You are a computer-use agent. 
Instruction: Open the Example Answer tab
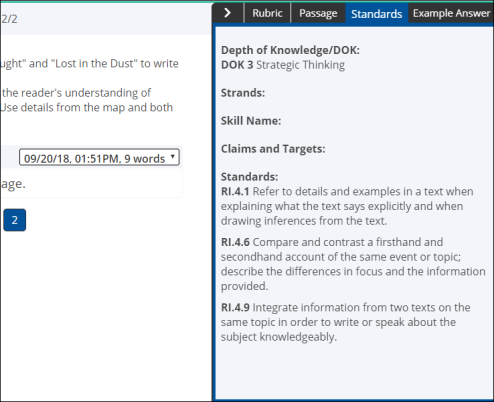451,13
